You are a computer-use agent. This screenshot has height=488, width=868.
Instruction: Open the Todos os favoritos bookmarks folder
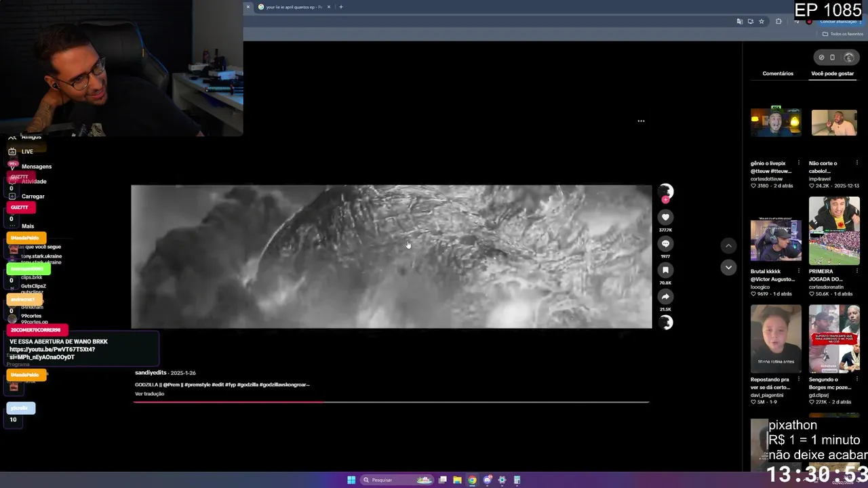pyautogui.click(x=842, y=34)
